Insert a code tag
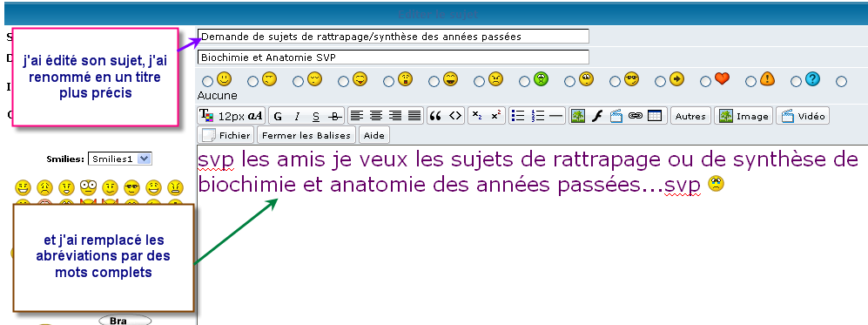Viewport: 868px width, 325px height. coord(455,116)
